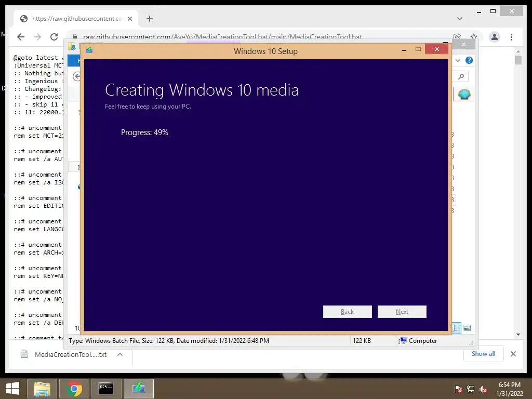Click the Next button in Windows 10 Setup

click(402, 312)
